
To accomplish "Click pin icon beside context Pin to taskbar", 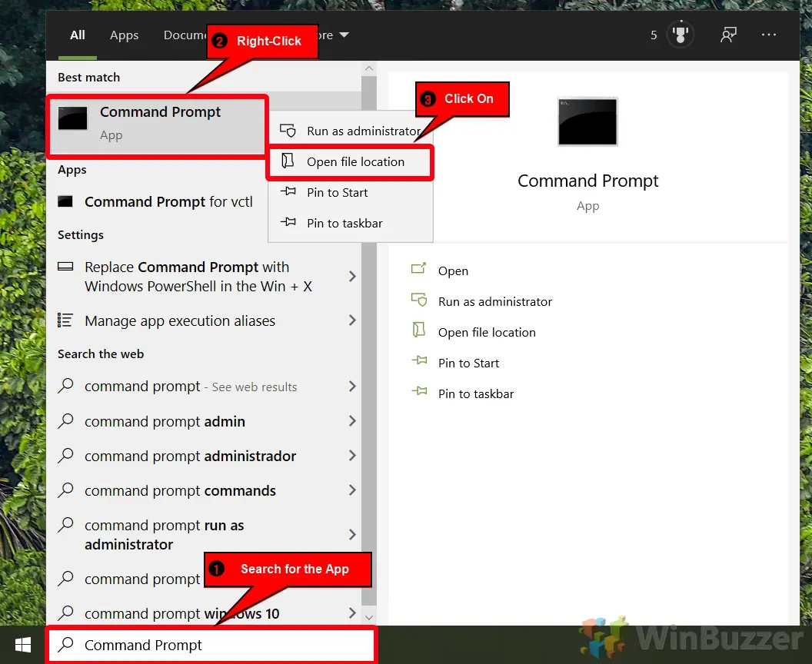I will [x=288, y=222].
